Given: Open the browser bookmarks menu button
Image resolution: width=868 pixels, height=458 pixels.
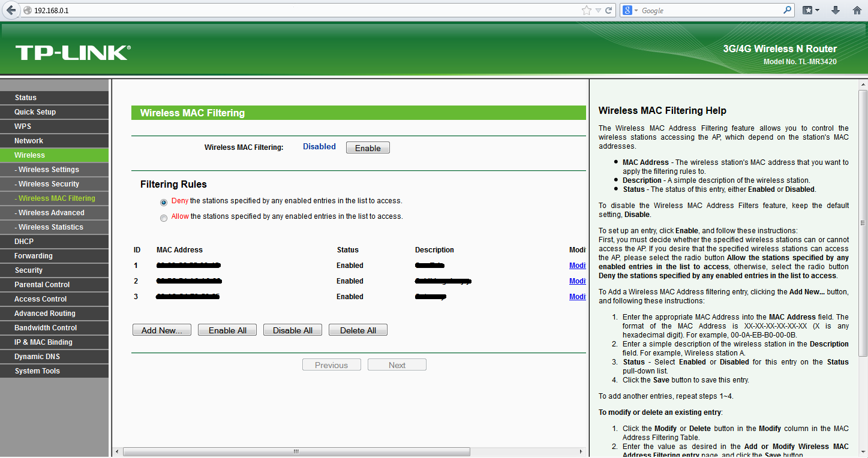Looking at the screenshot, I should tap(811, 10).
